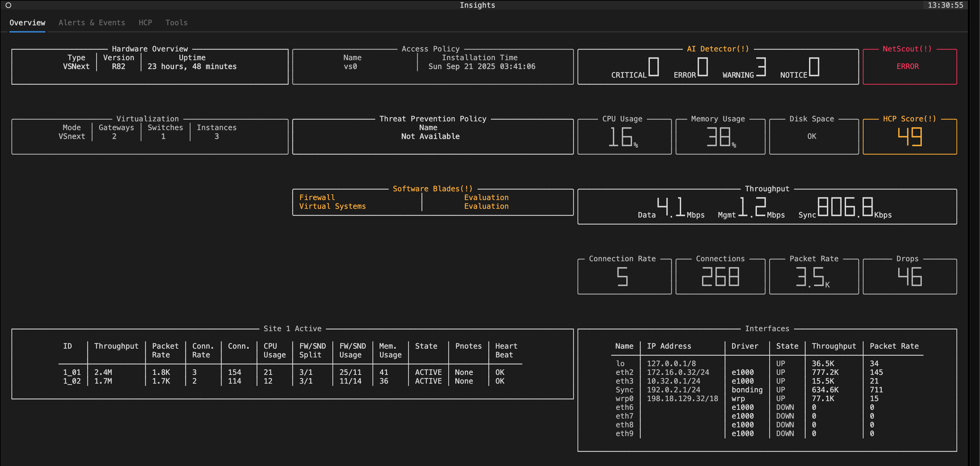Open the HCP tab
The width and height of the screenshot is (980, 466).
click(145, 23)
